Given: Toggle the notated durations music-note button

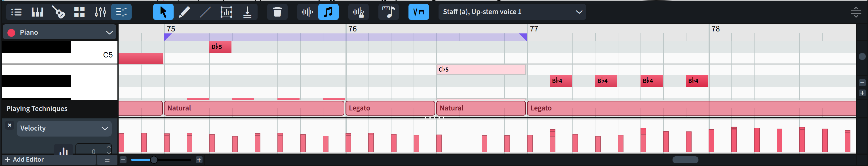Looking at the screenshot, I should click(x=328, y=12).
